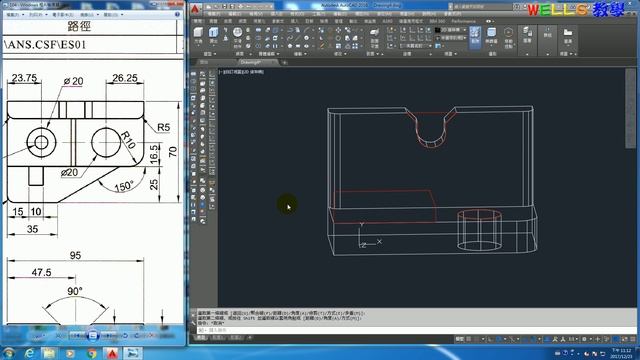
Task: Start slideshow in Windows Photo Viewer
Action: point(93,336)
